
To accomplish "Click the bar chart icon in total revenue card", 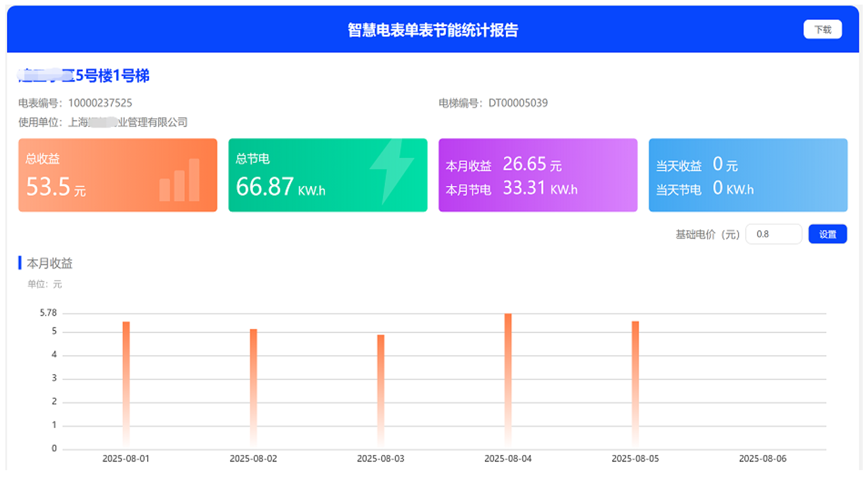I will pyautogui.click(x=179, y=180).
